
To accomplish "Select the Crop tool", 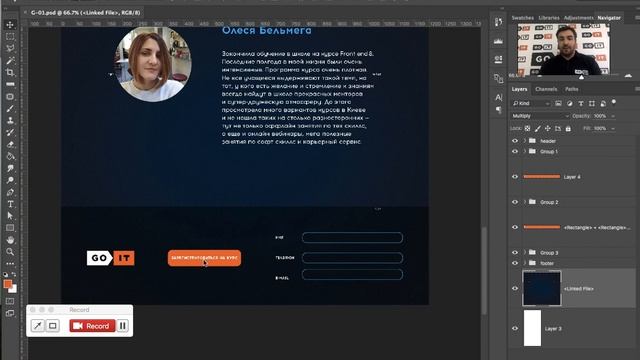I will 10,73.
